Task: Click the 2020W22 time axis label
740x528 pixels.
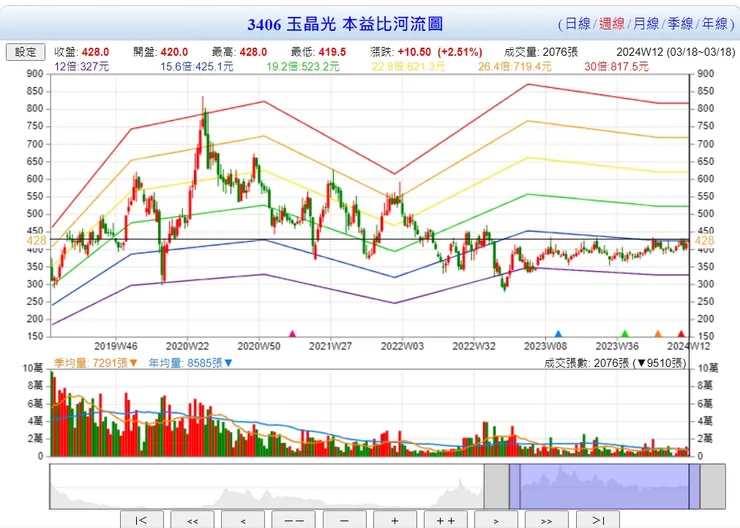Action: point(187,346)
